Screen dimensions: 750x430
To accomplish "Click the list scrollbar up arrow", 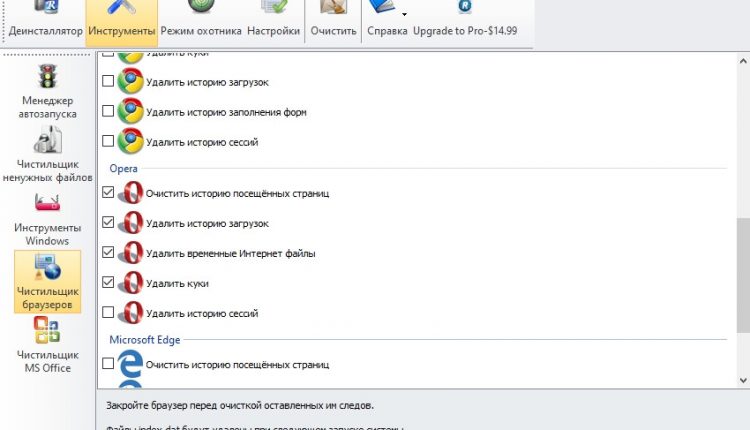I will (x=743, y=61).
